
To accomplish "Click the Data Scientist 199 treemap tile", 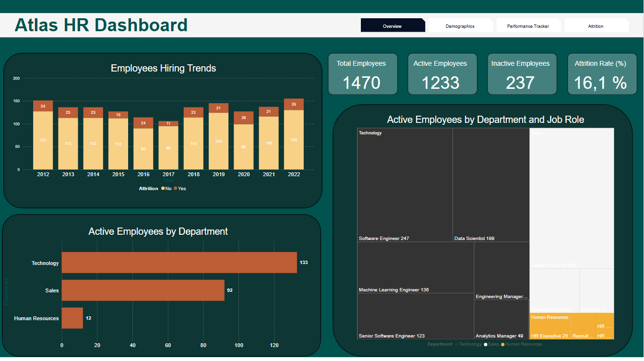I will (490, 185).
